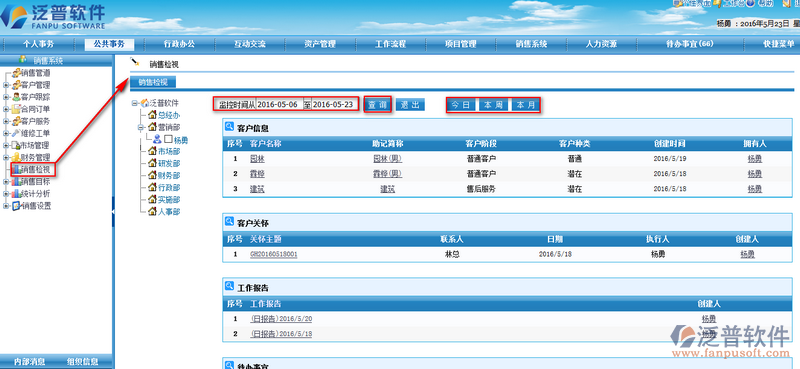Expand the 统计分析 sidebar node
Viewport: 800px width, 369px height.
(x=6, y=194)
